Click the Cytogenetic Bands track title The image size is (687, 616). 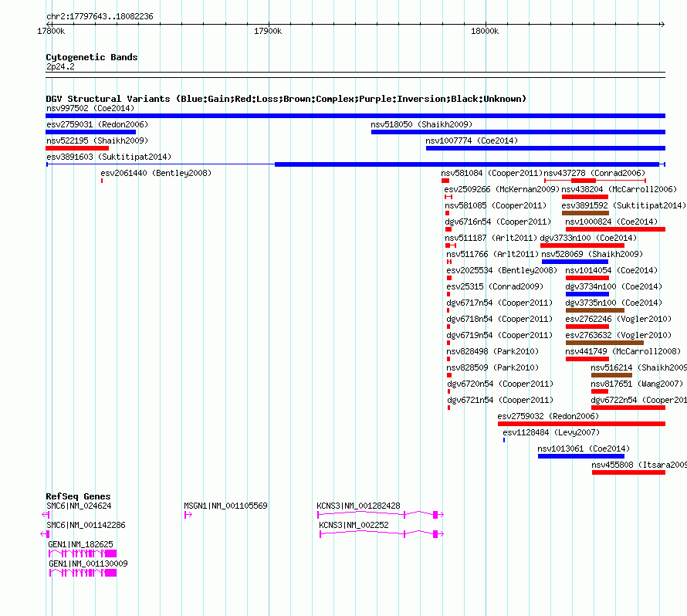pos(92,57)
